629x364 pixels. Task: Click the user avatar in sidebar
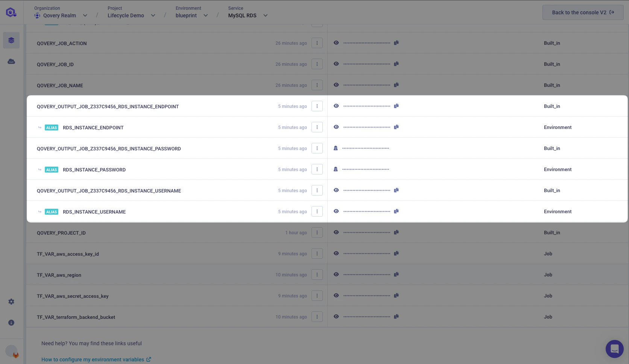12,351
